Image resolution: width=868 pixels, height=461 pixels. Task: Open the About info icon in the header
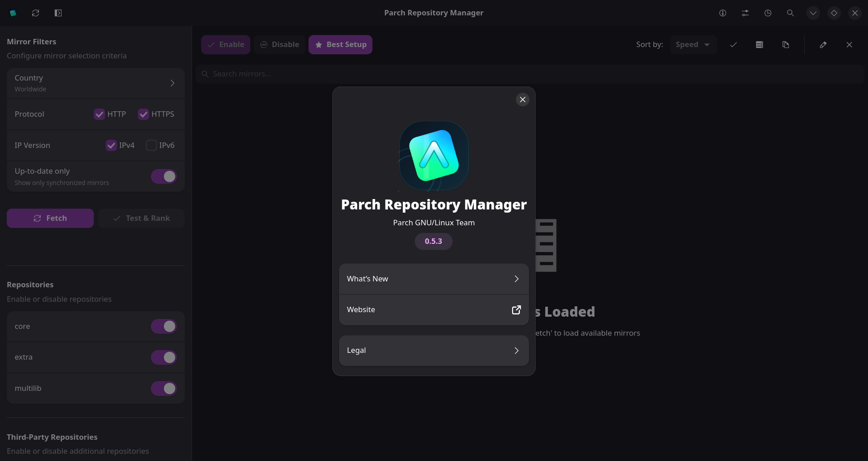coord(723,13)
